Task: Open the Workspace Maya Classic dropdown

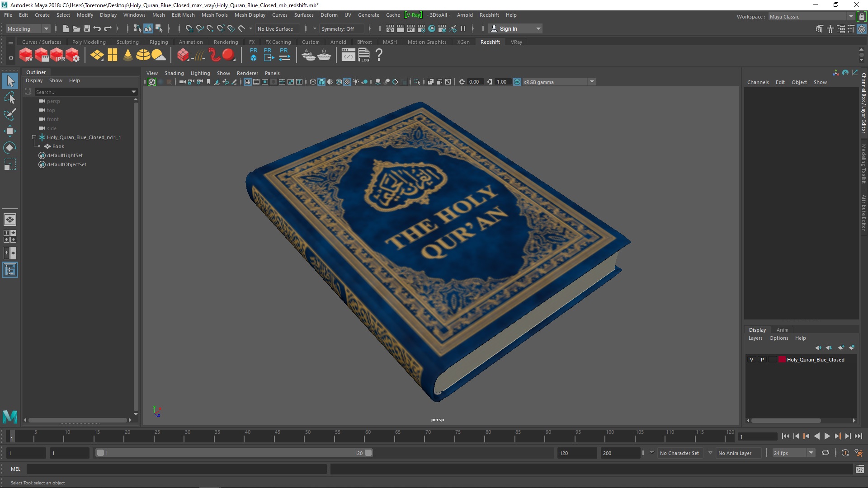Action: 811,17
